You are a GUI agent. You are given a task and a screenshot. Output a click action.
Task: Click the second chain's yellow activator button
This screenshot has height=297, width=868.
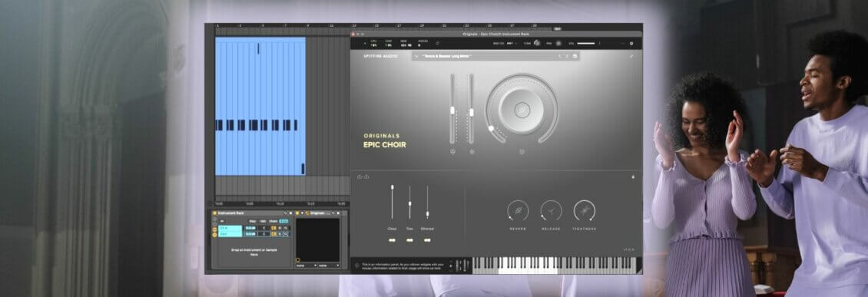[x=273, y=234]
